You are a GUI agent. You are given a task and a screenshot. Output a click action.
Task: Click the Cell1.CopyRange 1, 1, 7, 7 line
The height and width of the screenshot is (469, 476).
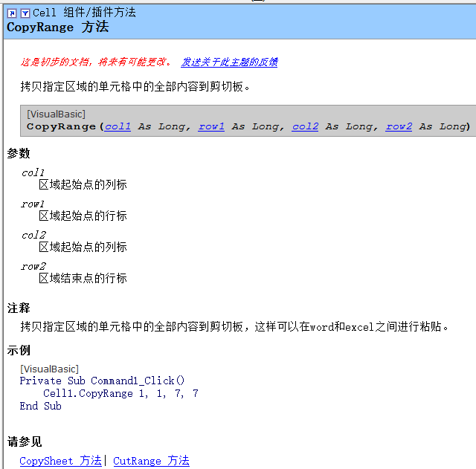coord(120,393)
